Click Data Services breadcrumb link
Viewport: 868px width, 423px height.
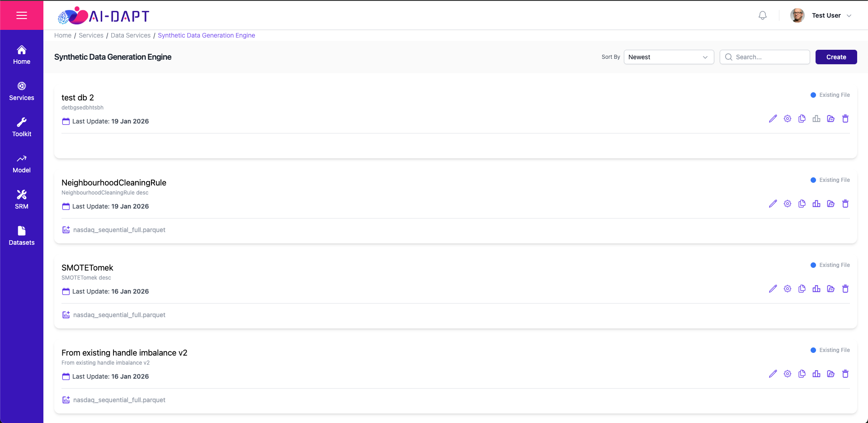click(131, 35)
